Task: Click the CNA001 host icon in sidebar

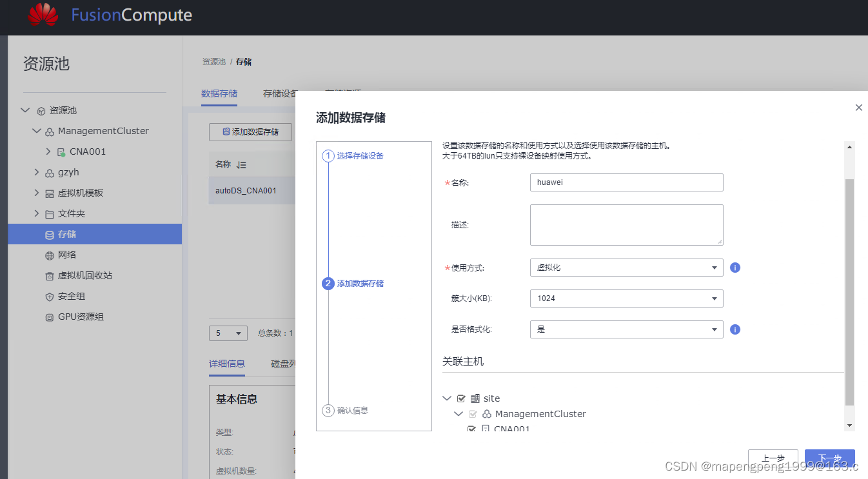Action: (62, 152)
